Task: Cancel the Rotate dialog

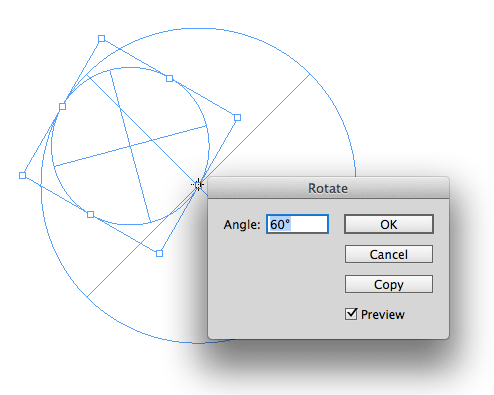Action: click(x=389, y=254)
